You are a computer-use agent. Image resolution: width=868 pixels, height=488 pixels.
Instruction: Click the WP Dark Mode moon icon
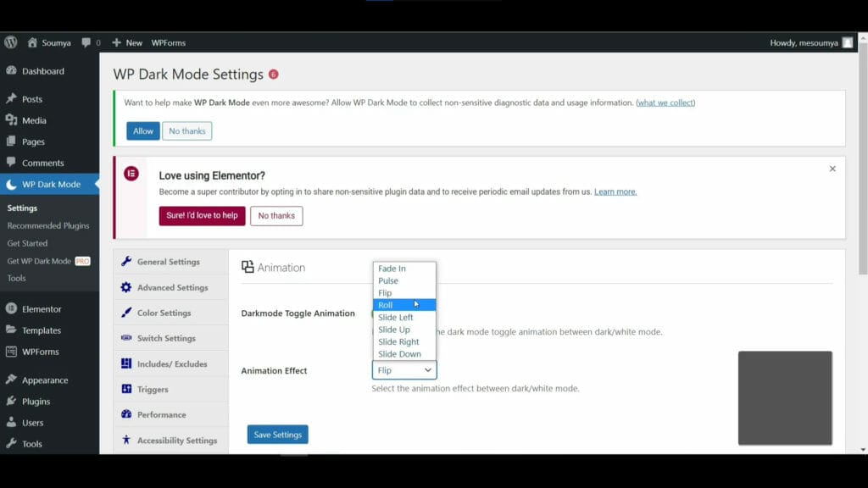coord(12,184)
